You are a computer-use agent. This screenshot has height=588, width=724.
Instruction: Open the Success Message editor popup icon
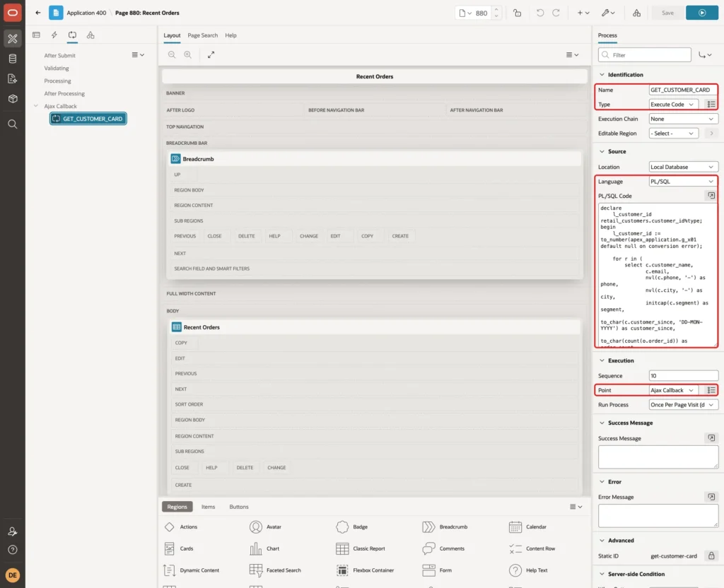711,438
